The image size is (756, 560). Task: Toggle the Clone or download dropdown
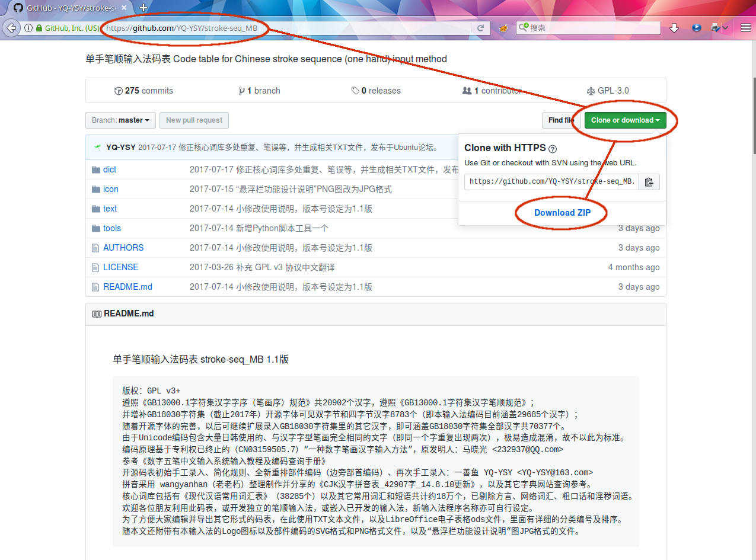pyautogui.click(x=625, y=120)
